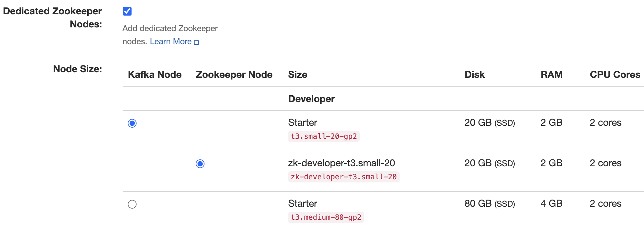The height and width of the screenshot is (231, 644).
Task: Click the zk-developer-t3.small-20 size name
Action: [x=341, y=163]
